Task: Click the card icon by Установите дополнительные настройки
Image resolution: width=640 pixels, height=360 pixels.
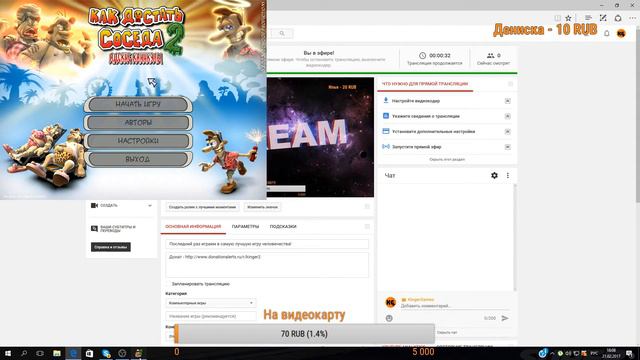Action: 386,131
